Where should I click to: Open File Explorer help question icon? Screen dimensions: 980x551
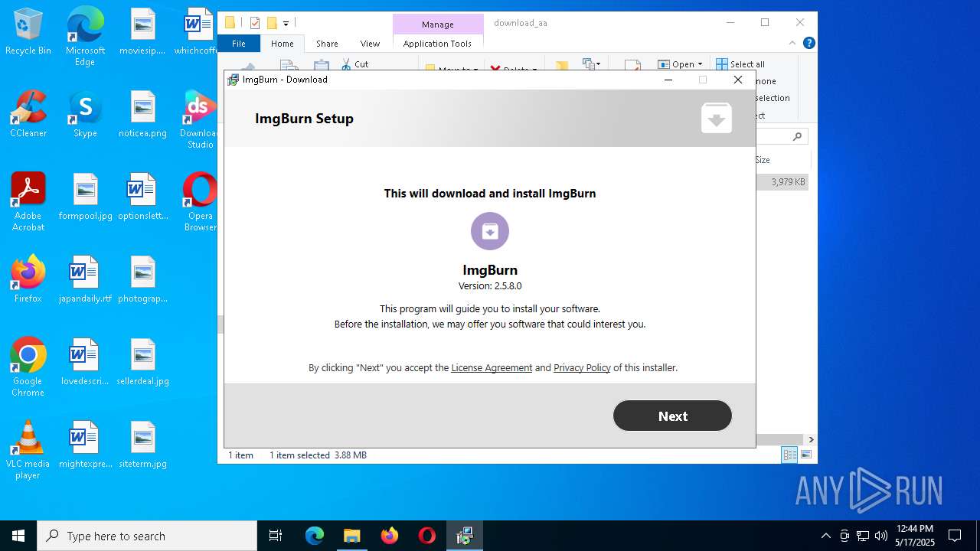(x=808, y=43)
